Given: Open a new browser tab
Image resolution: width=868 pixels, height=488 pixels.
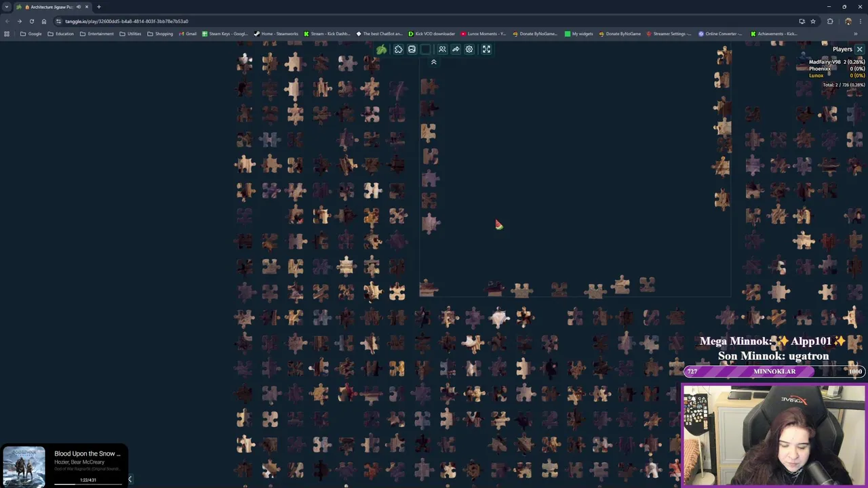Looking at the screenshot, I should coord(99,7).
